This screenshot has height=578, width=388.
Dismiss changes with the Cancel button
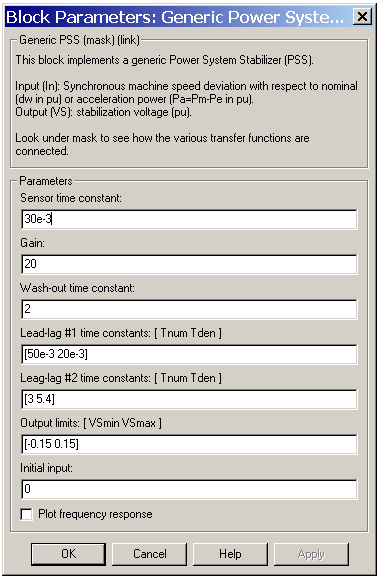pos(150,554)
